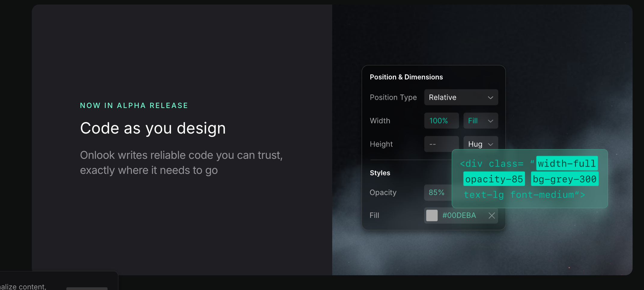
Task: Click the NOW IN ALPHA RELEASE label
Action: pyautogui.click(x=134, y=106)
